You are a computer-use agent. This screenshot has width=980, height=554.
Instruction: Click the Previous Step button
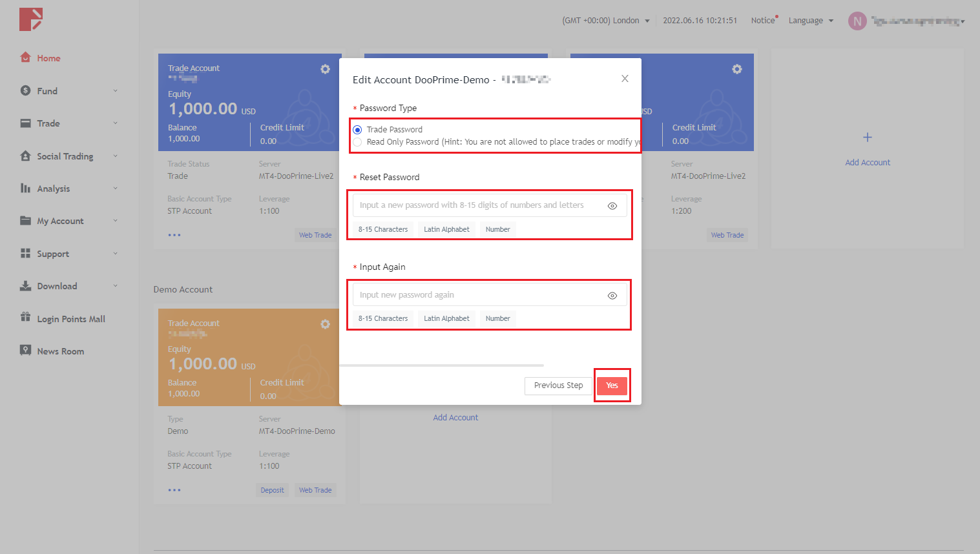[558, 385]
